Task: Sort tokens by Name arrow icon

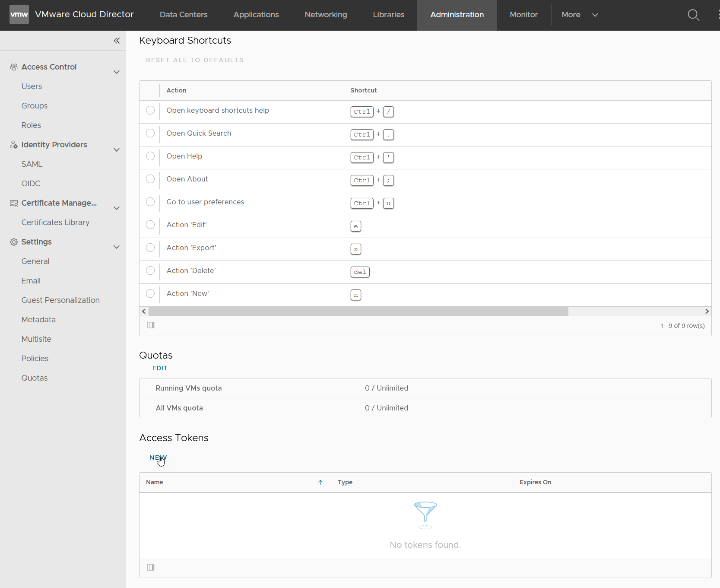Action: click(320, 483)
